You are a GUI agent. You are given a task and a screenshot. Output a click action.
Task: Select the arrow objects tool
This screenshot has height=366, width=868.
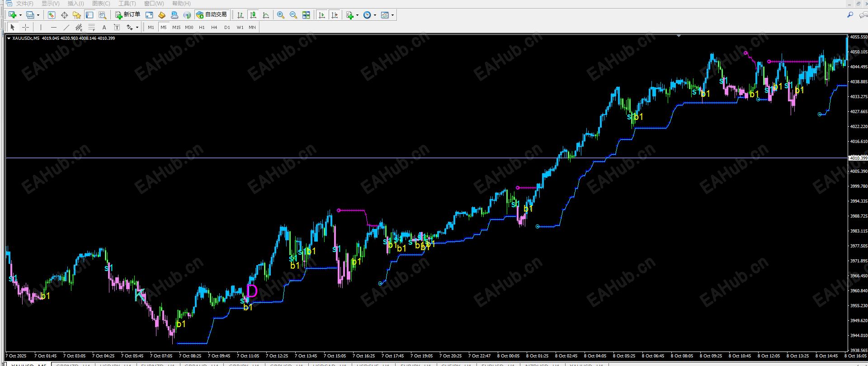click(x=130, y=27)
